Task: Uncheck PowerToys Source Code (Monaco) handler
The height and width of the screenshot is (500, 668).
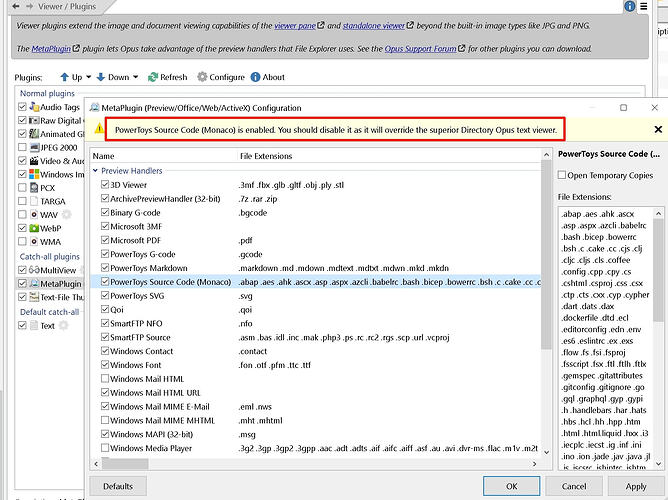Action: (106, 282)
